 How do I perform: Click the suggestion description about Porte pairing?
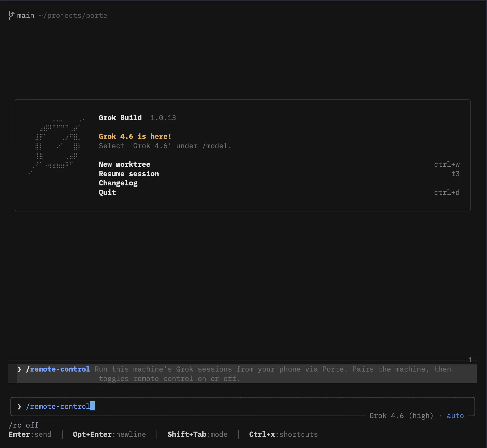273,374
